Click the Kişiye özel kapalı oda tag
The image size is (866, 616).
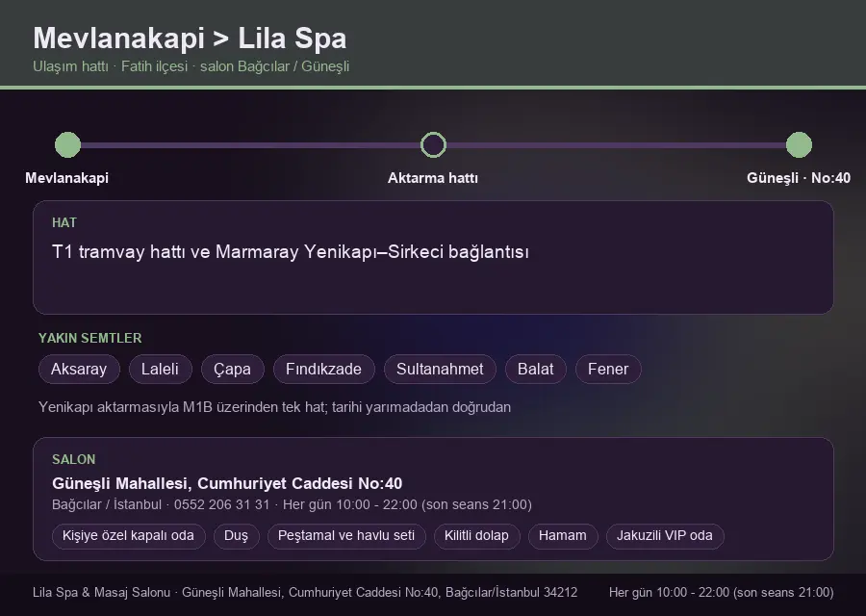point(128,536)
